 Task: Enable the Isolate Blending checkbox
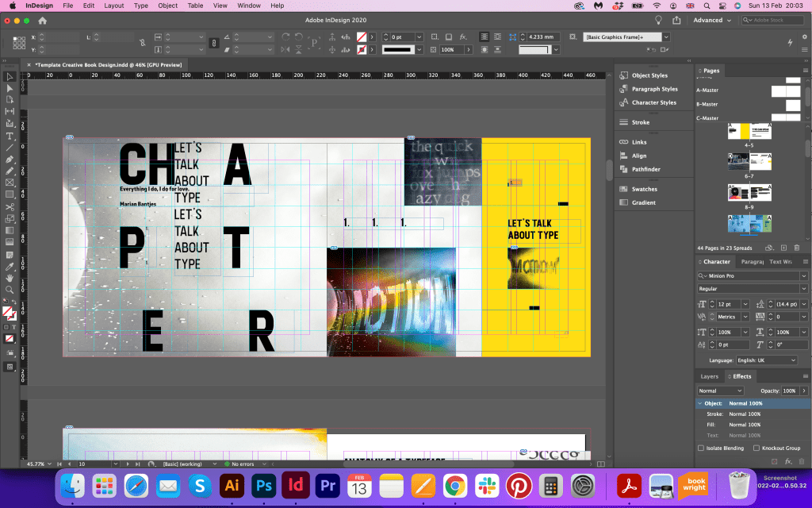coord(701,448)
